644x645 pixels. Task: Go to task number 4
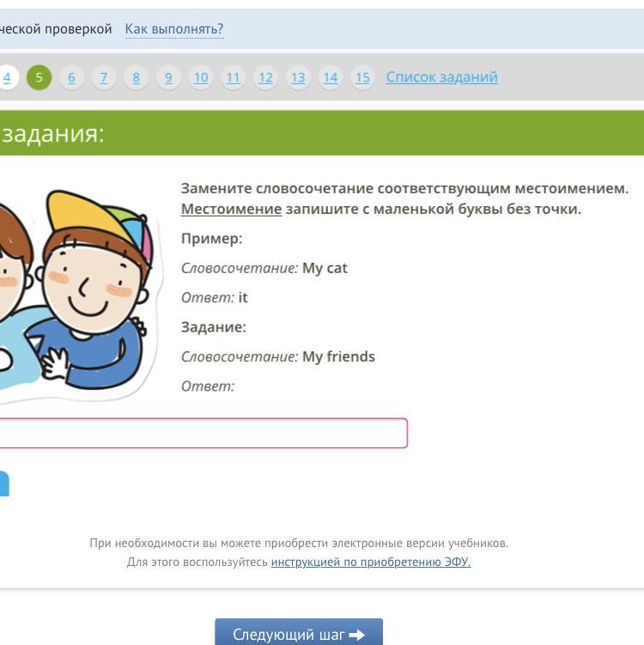[7, 77]
